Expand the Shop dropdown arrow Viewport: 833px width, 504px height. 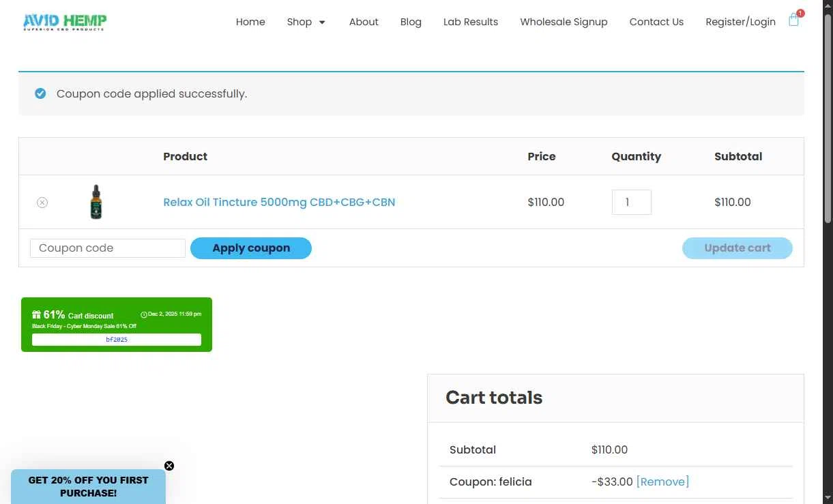click(x=322, y=23)
